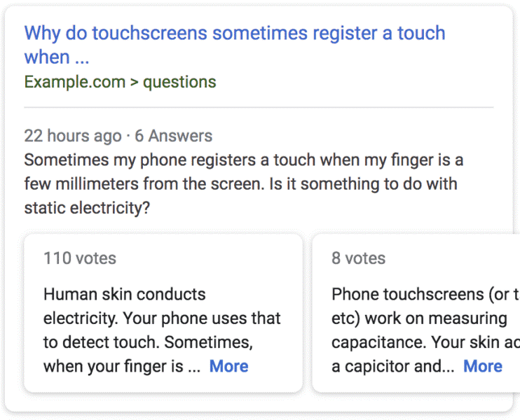Screen dimensions: 520x420
Task: Click the truncated "when ..." title line
Action: pos(57,57)
